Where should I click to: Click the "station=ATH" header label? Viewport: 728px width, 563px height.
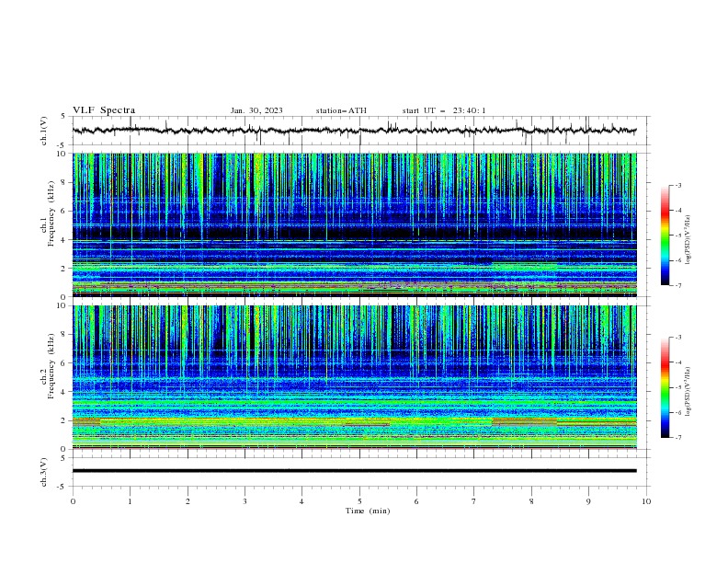(341, 110)
